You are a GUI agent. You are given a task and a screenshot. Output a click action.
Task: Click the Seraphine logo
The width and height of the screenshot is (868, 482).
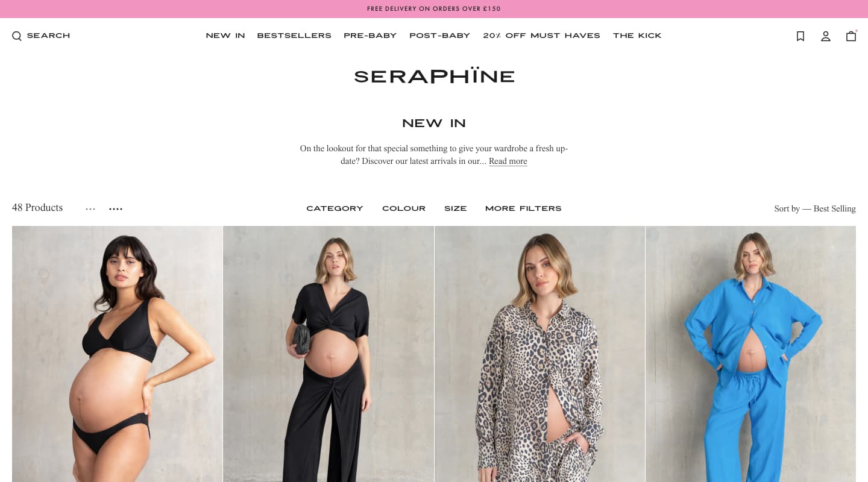click(x=434, y=76)
